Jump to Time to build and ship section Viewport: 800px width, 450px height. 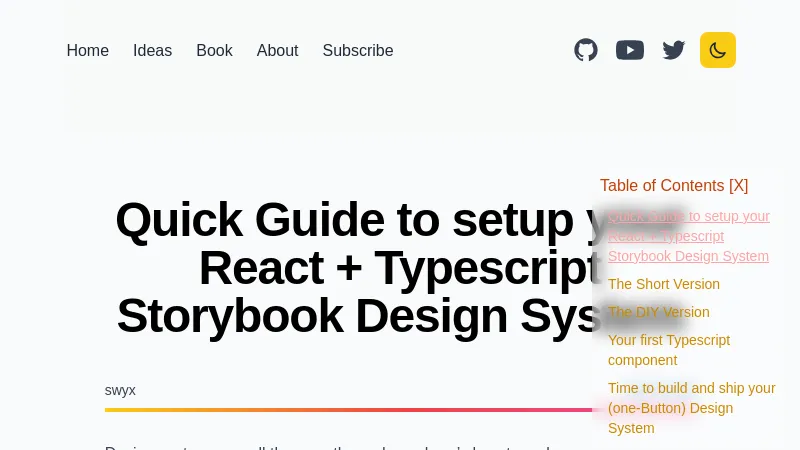[691, 408]
